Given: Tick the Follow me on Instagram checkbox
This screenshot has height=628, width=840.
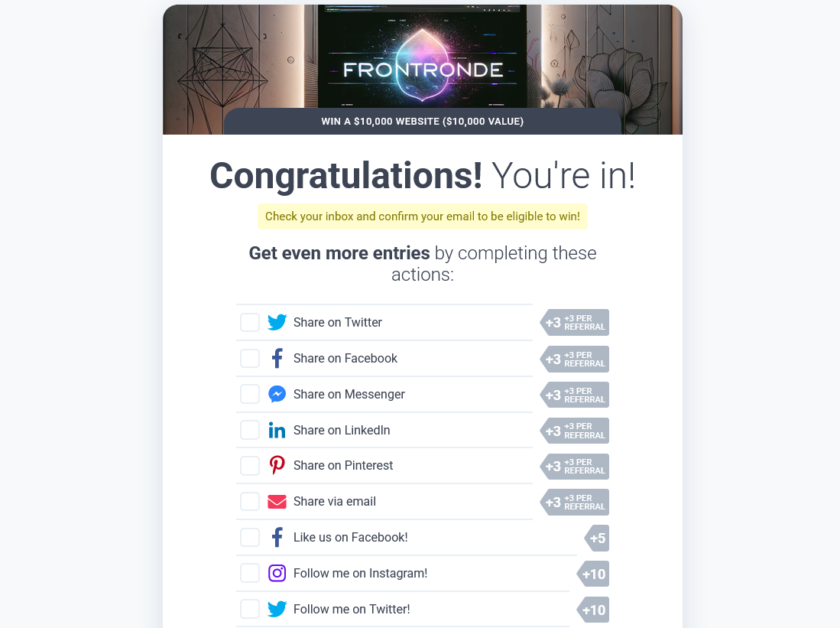Looking at the screenshot, I should (250, 574).
